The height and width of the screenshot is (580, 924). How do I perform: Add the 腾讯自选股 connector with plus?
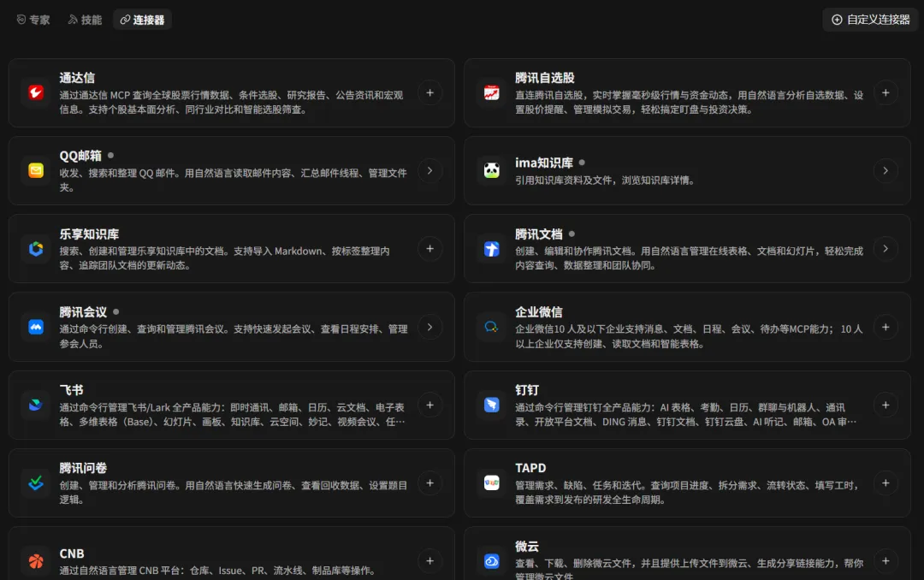click(885, 92)
